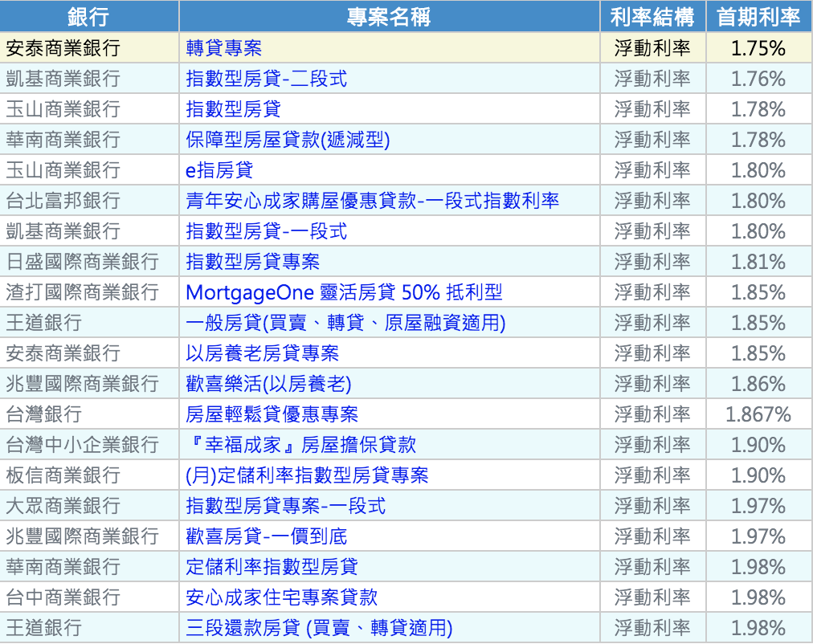
Task: Click the 專案名稱 column header
Action: click(x=389, y=17)
